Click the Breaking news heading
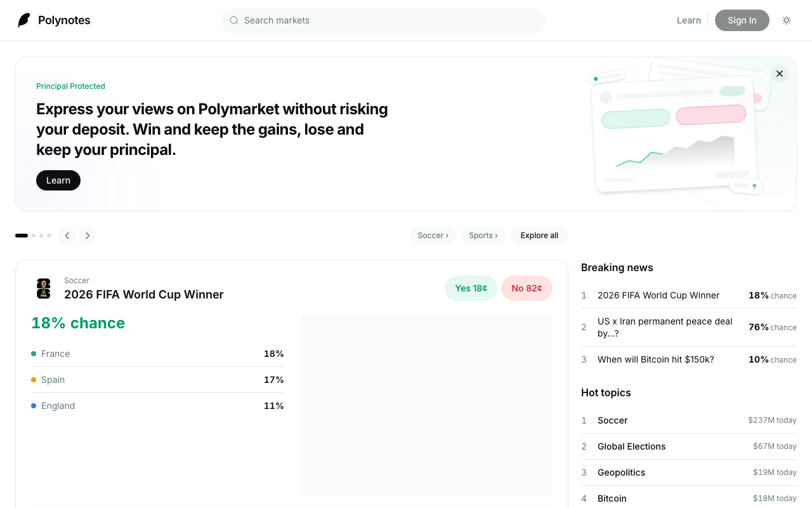The image size is (812, 508). (617, 268)
